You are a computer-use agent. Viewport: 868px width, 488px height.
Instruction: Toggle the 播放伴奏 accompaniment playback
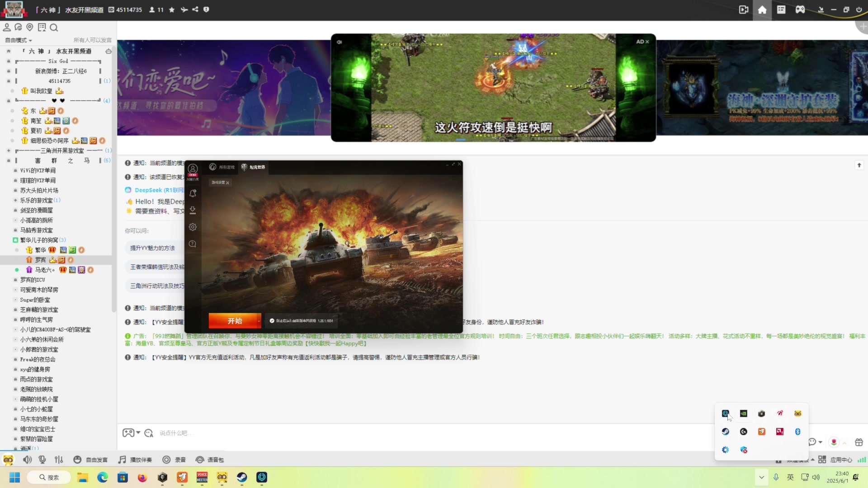135,460
